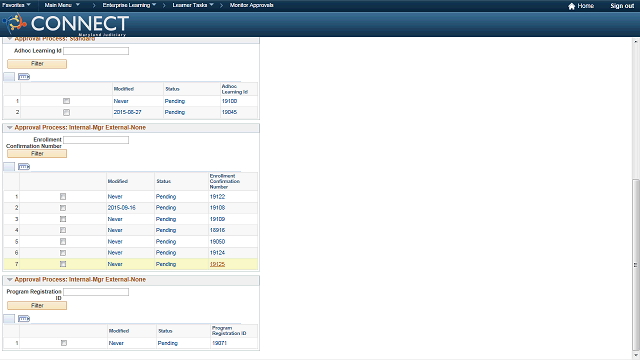640x360 pixels.
Task: Focus the Adhoc Learning Id field
Action: pos(96,51)
